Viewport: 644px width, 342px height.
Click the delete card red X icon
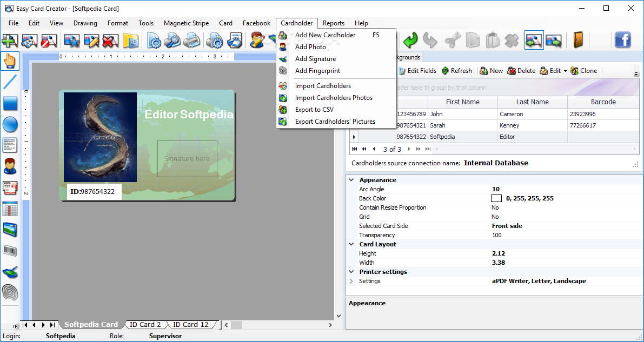pos(110,40)
